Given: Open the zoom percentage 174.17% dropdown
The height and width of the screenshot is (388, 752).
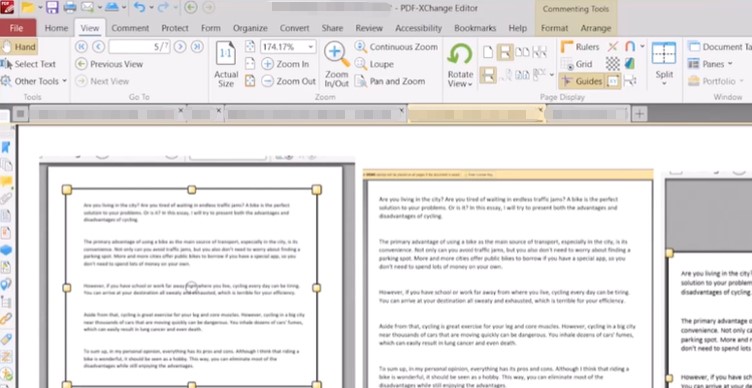Looking at the screenshot, I should (x=311, y=47).
